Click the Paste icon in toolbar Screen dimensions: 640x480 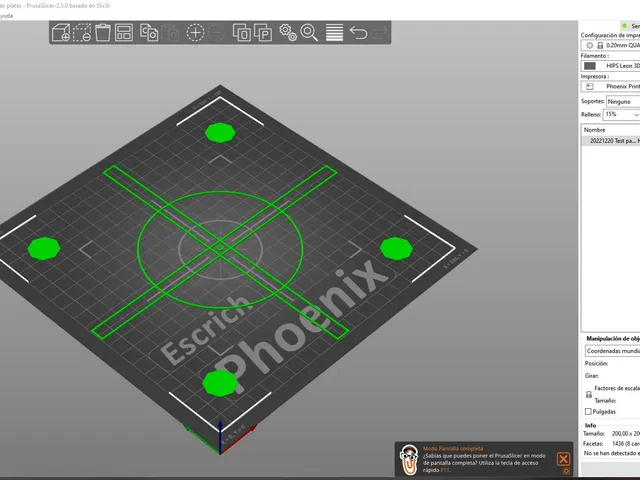click(x=171, y=33)
